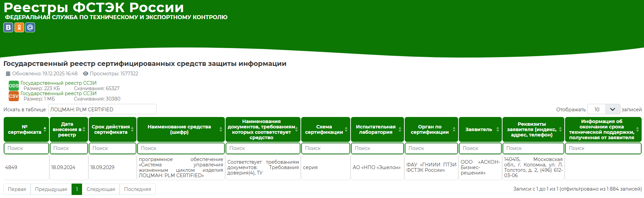Image resolution: width=644 pixels, height=198 pixels.
Task: Go to Первая page
Action: click(17, 189)
